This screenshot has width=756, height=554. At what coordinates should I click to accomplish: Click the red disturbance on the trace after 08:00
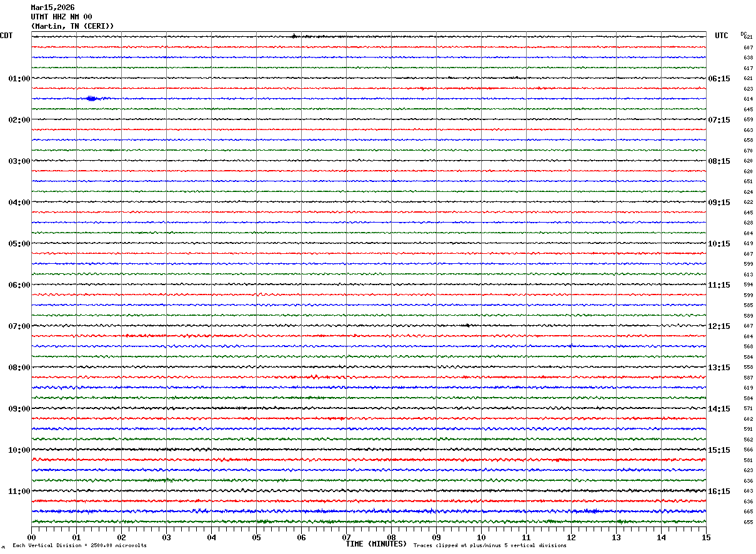(313, 376)
